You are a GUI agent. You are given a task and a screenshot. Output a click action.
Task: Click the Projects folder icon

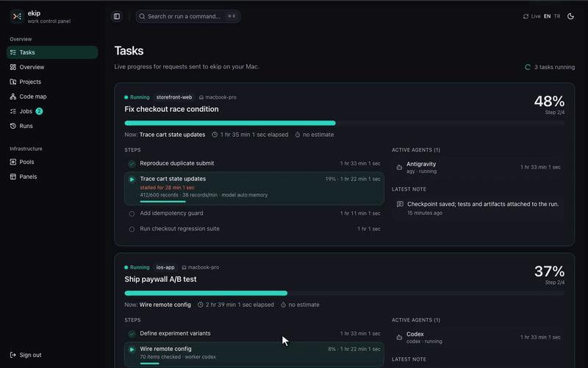[x=13, y=82]
